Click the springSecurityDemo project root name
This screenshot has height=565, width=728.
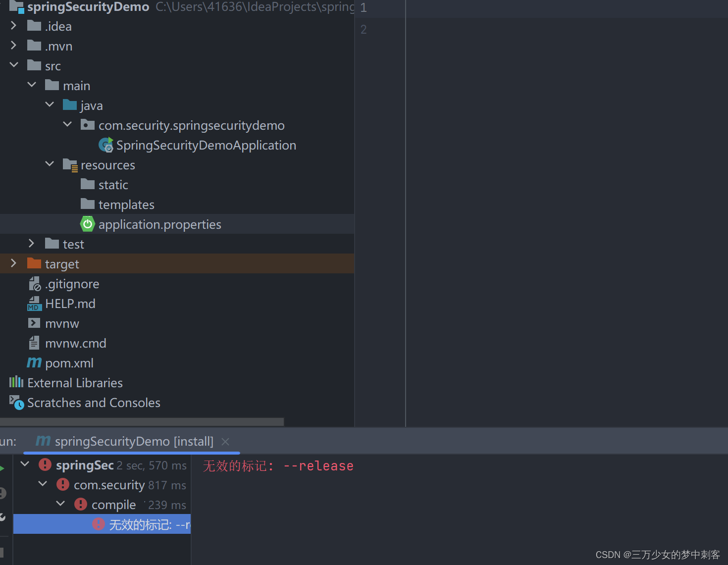coord(88,6)
